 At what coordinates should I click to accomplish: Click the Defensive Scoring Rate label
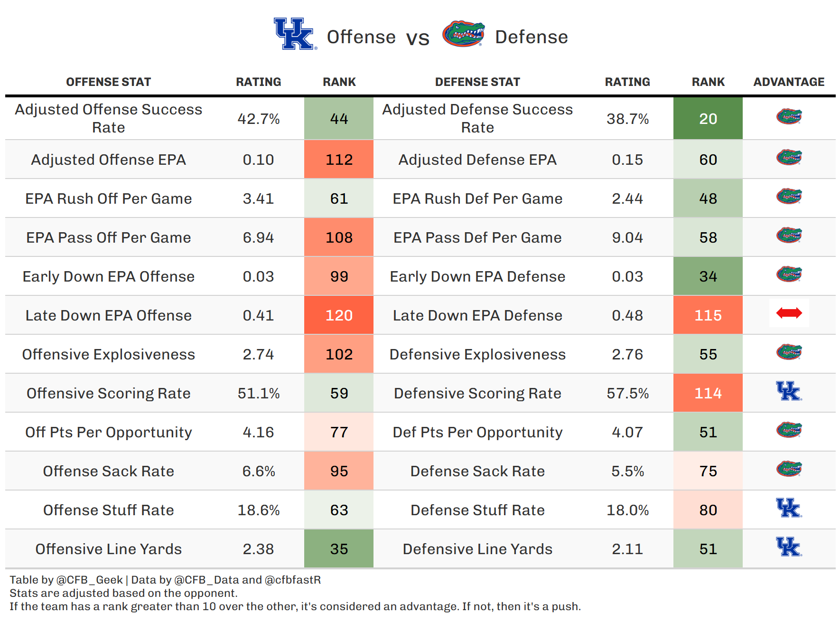click(x=477, y=394)
